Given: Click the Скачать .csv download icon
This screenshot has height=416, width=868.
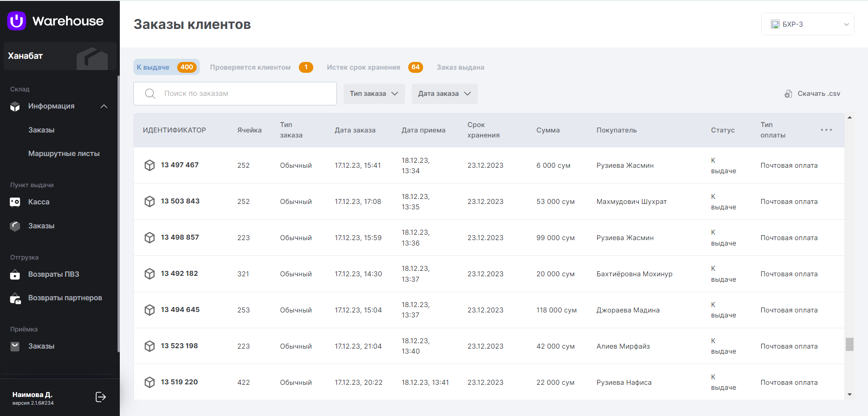Looking at the screenshot, I should click(788, 94).
